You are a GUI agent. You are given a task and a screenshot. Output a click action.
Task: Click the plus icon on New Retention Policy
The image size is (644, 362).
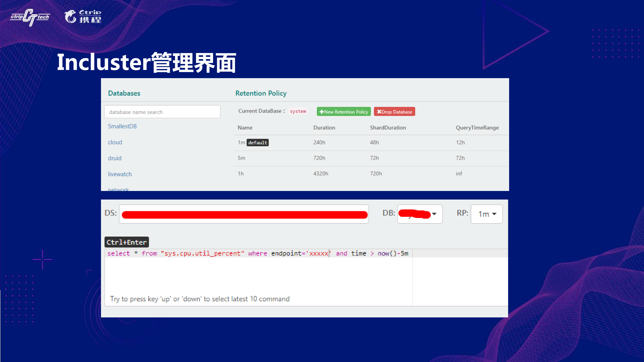322,112
